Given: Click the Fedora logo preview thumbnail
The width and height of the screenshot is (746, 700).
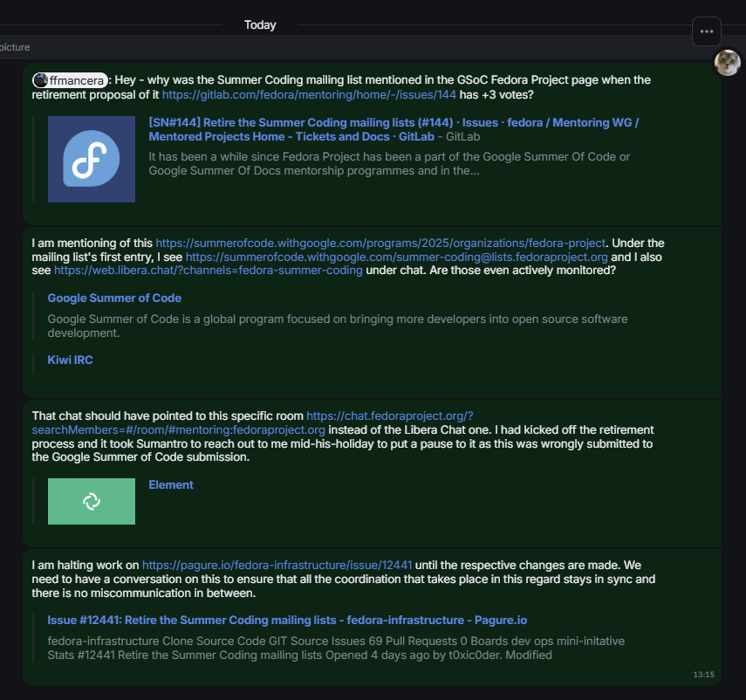Looking at the screenshot, I should pyautogui.click(x=92, y=159).
